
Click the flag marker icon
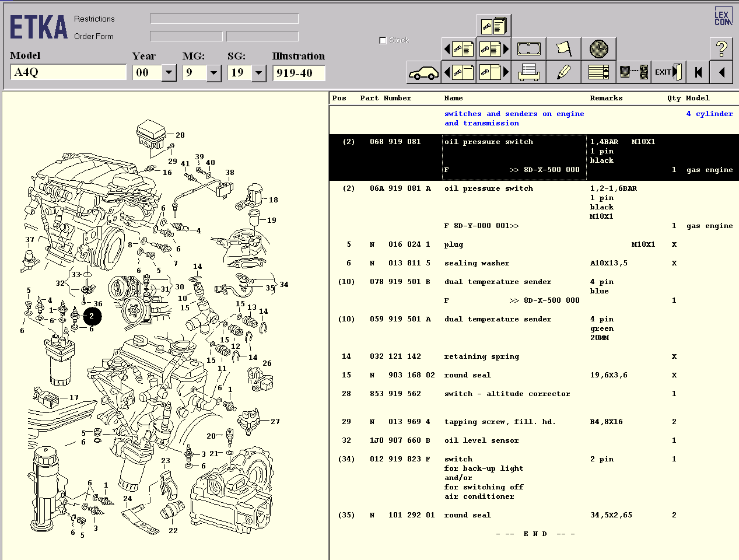(563, 49)
